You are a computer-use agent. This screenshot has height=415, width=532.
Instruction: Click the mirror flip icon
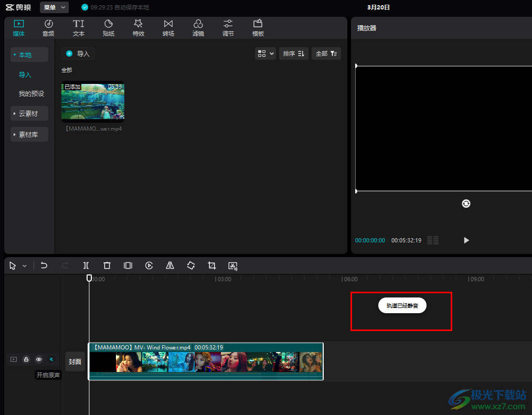tap(170, 265)
